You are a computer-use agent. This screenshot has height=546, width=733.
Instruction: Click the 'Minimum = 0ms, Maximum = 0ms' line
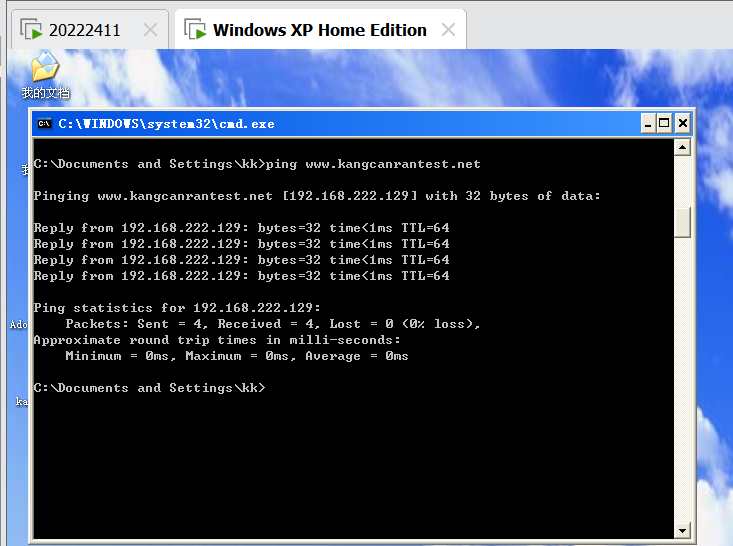237,356
